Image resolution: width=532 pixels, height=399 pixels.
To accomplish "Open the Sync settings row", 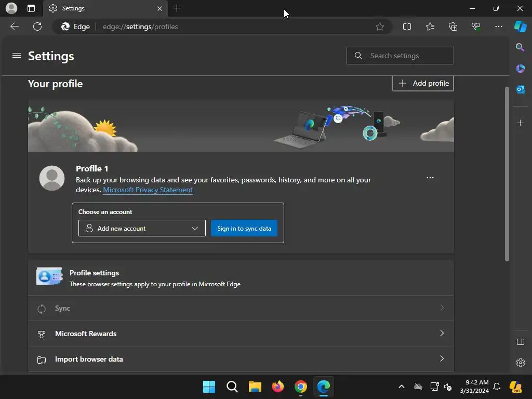I will point(241,308).
